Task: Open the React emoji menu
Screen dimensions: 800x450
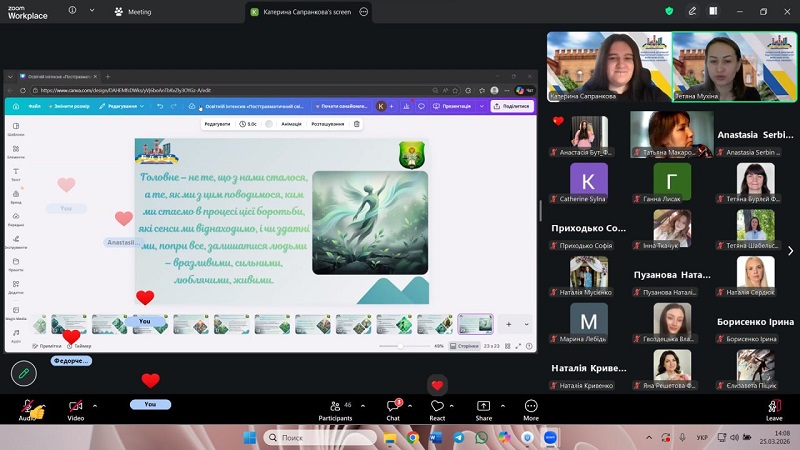Action: [x=437, y=408]
